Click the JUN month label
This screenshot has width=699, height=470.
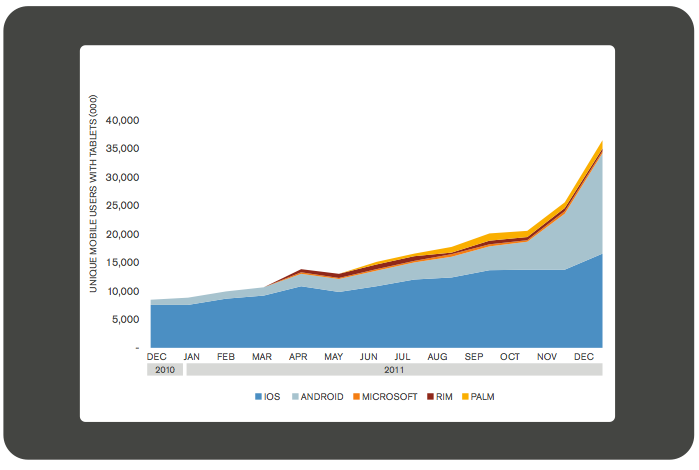(x=369, y=357)
